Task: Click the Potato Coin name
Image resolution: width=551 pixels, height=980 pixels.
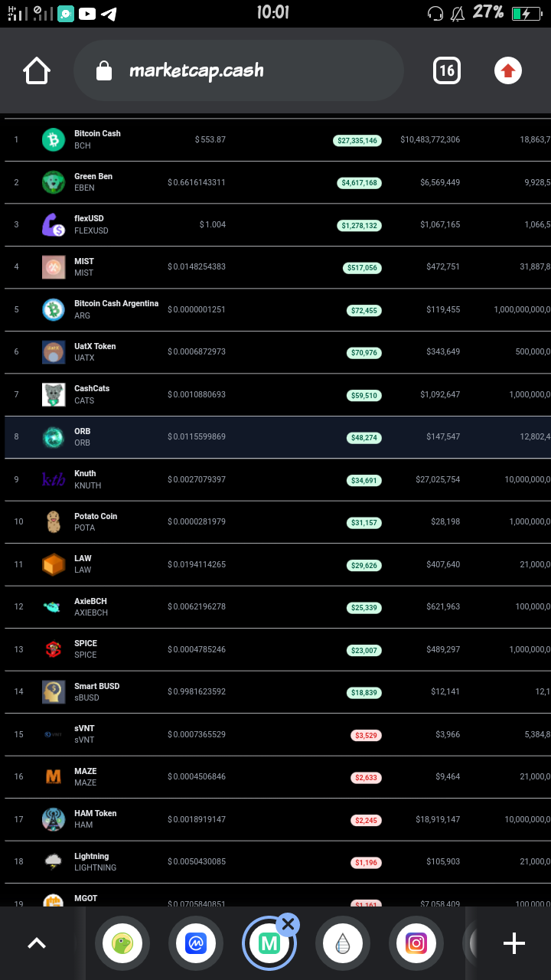Action: [x=96, y=516]
